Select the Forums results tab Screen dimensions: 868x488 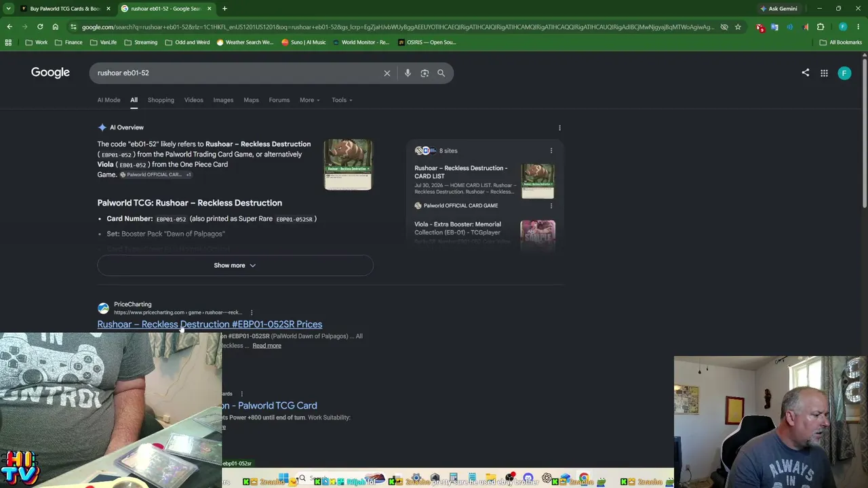coord(279,100)
